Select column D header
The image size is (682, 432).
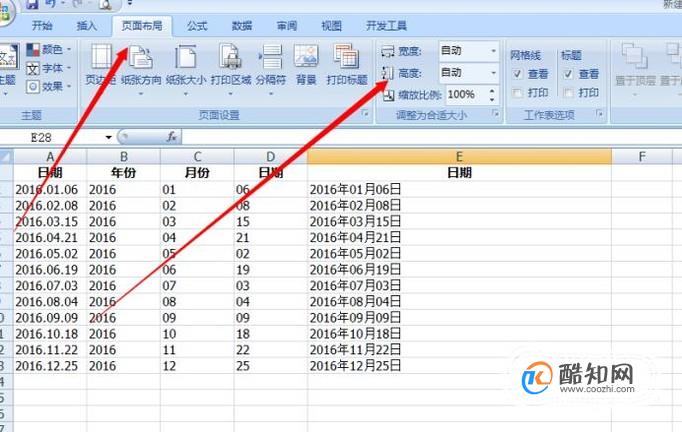pyautogui.click(x=271, y=157)
